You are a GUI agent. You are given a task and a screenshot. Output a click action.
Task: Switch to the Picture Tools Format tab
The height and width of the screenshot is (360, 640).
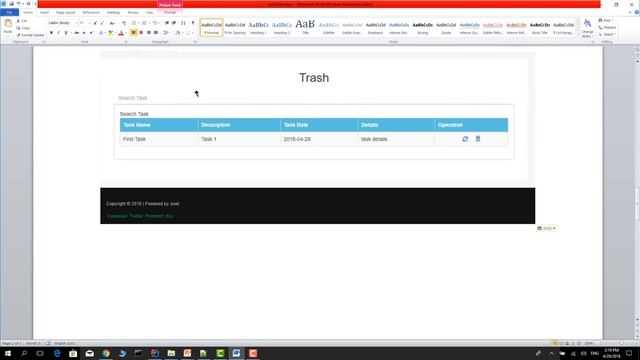170,12
